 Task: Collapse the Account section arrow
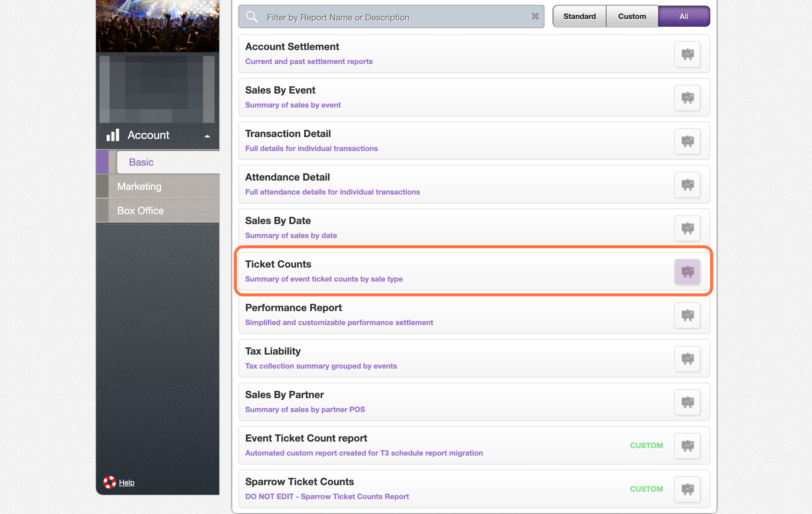(x=207, y=136)
